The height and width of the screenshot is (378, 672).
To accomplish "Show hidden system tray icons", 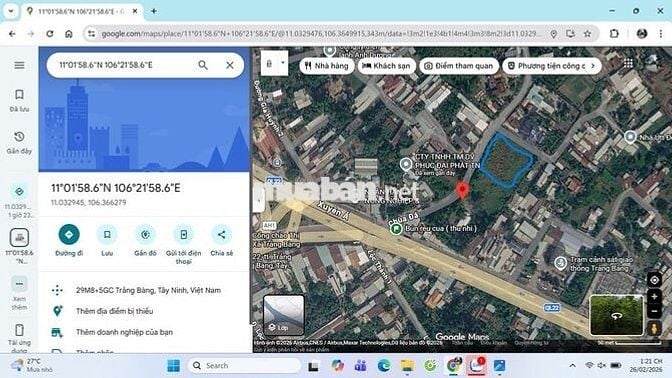I will (573, 366).
